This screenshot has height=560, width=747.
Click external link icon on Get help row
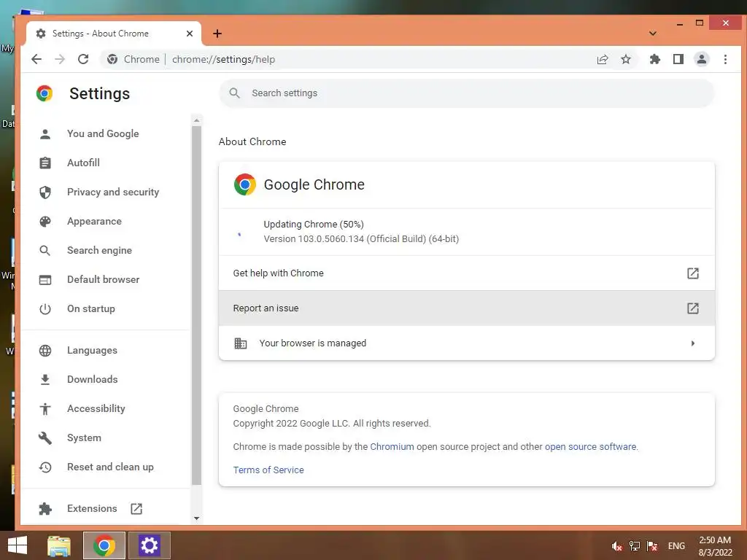pyautogui.click(x=693, y=273)
